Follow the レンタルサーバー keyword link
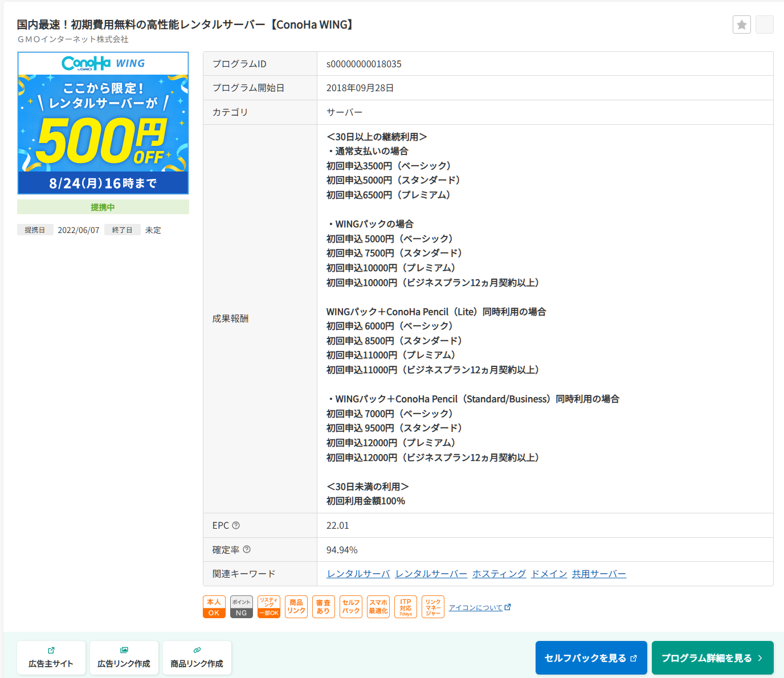Image resolution: width=784 pixels, height=678 pixels. (x=431, y=574)
